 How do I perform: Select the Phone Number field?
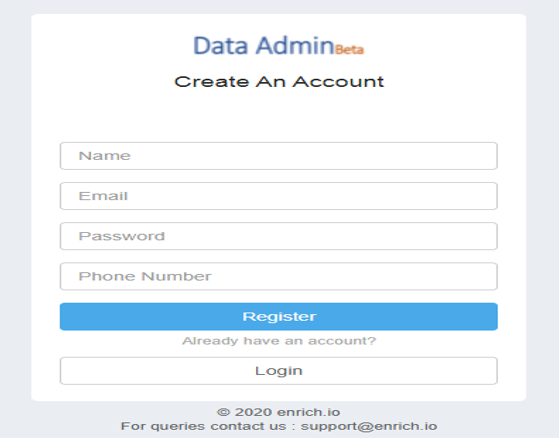pos(279,276)
